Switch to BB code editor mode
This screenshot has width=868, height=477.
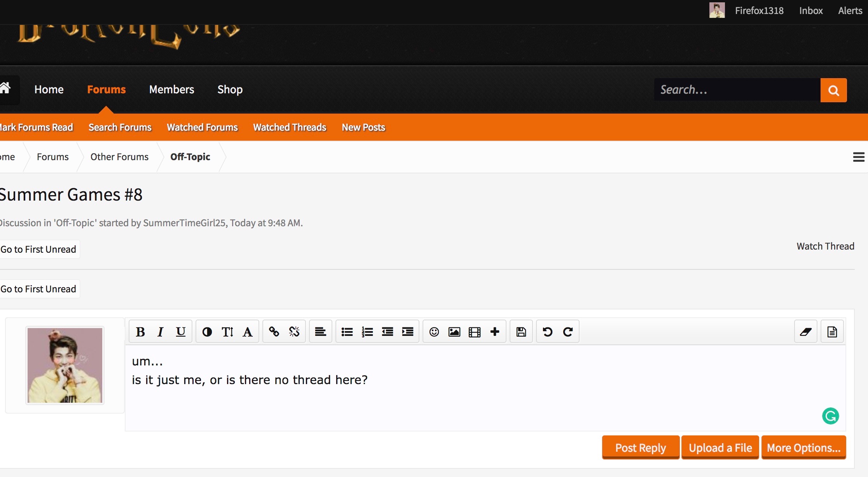coord(832,332)
